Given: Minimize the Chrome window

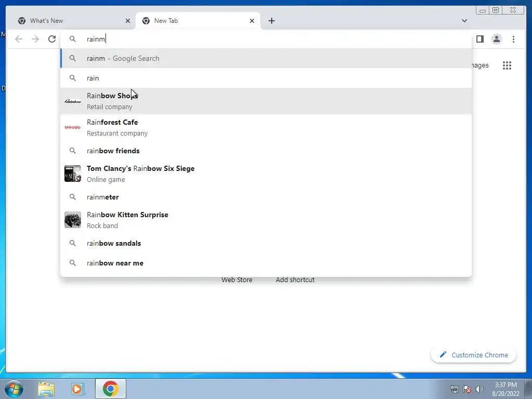Looking at the screenshot, I should (483, 10).
